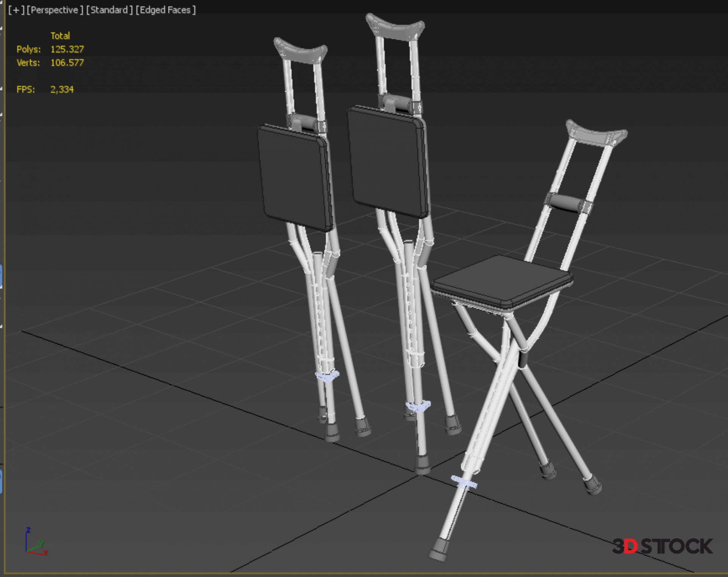728x577 pixels.
Task: Click the Verts total count statistic
Action: tap(67, 63)
